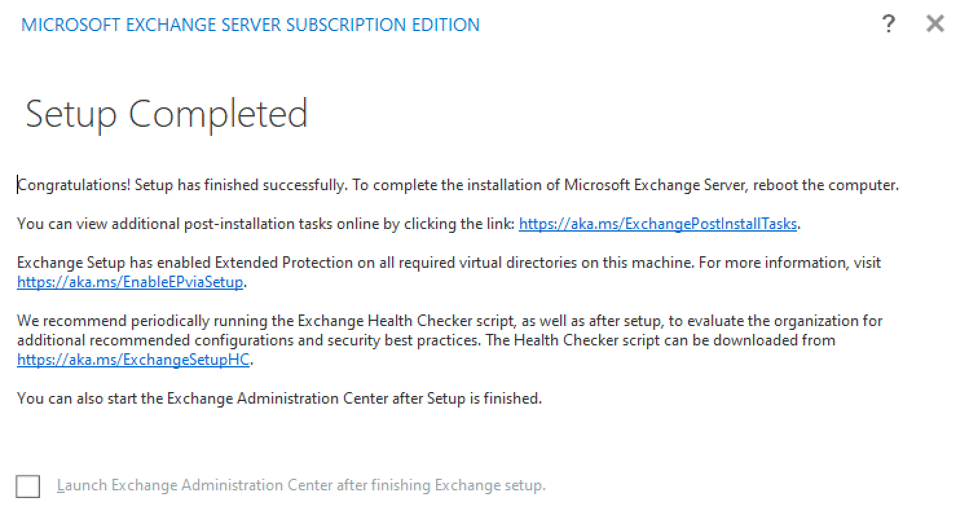The height and width of the screenshot is (524, 980).
Task: Click the word 'Congratulations!' in the first line
Action: 74,185
